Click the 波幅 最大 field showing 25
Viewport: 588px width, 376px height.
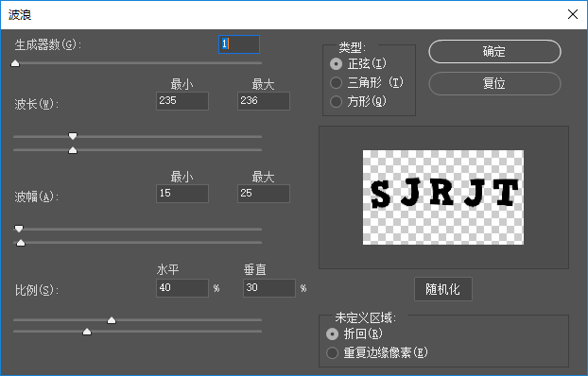264,194
